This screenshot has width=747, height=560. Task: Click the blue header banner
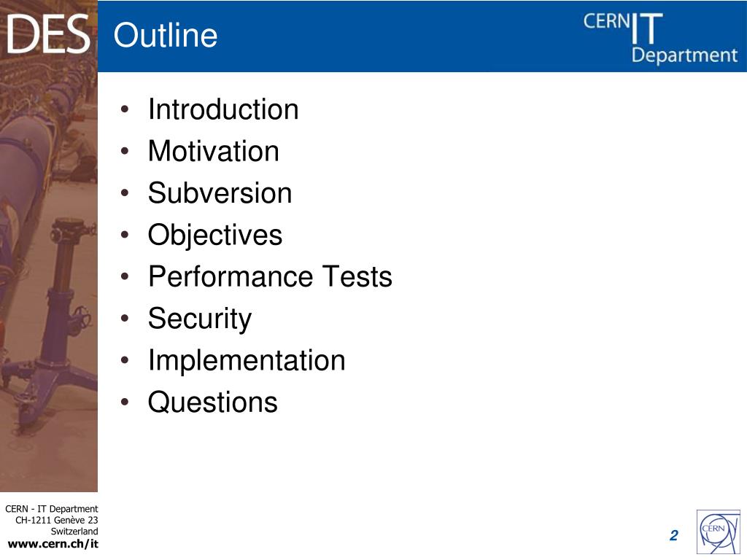(422, 36)
